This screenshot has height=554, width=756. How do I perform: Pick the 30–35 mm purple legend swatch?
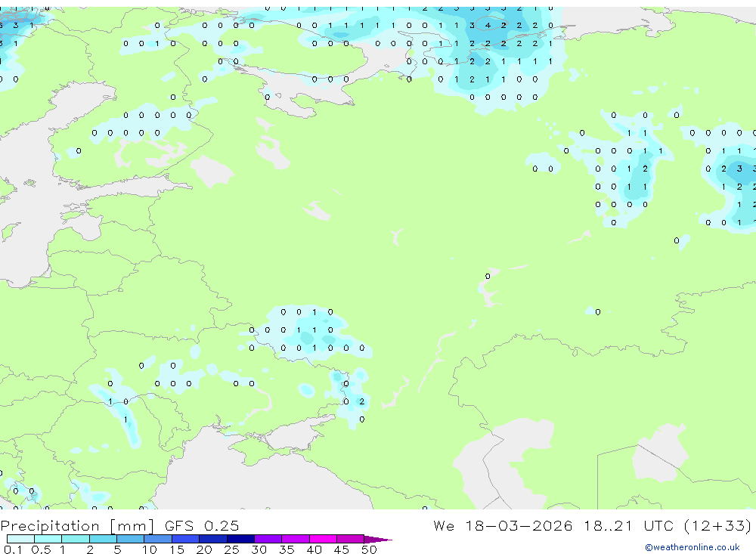pyautogui.click(x=268, y=539)
